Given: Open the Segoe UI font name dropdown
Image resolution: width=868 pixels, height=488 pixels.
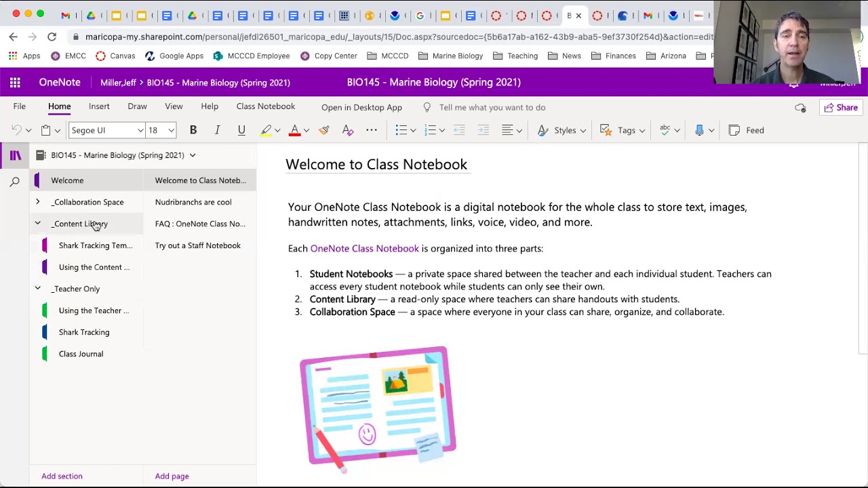Looking at the screenshot, I should tap(140, 131).
